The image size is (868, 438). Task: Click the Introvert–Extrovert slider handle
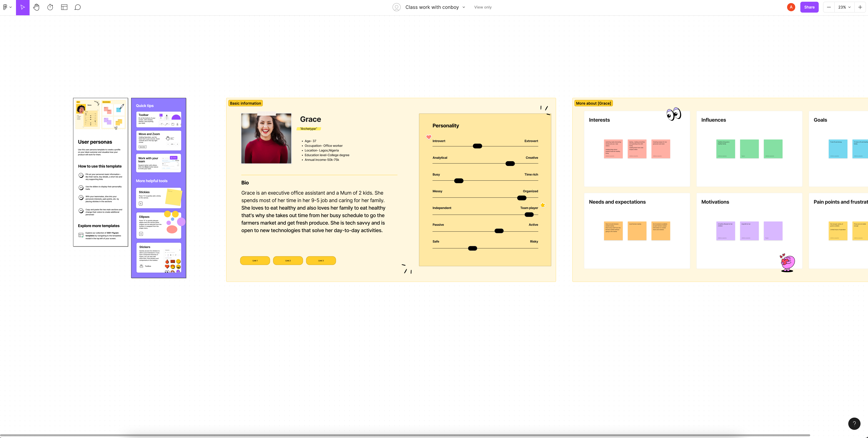477,146
